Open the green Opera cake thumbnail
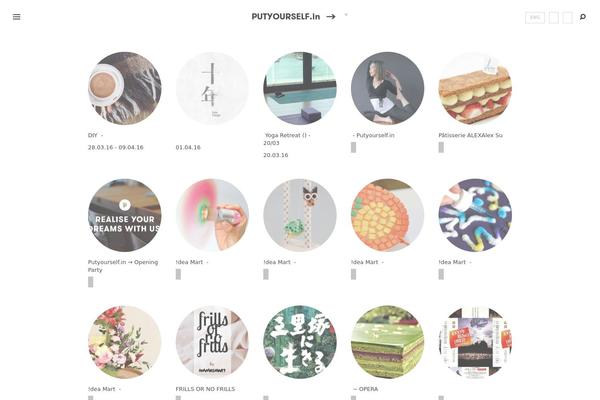The width and height of the screenshot is (600, 400). point(387,342)
